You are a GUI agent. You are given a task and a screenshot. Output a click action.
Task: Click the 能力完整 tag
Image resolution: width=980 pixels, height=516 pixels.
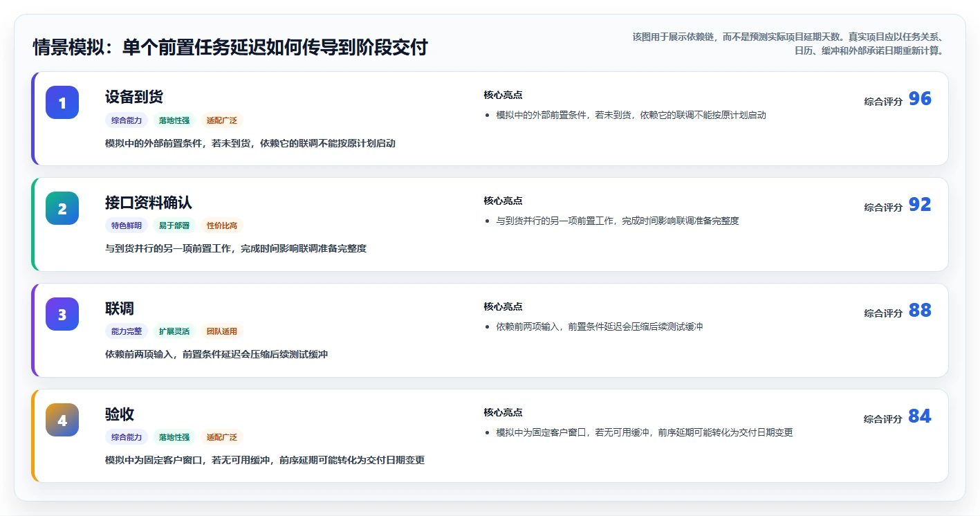click(127, 331)
